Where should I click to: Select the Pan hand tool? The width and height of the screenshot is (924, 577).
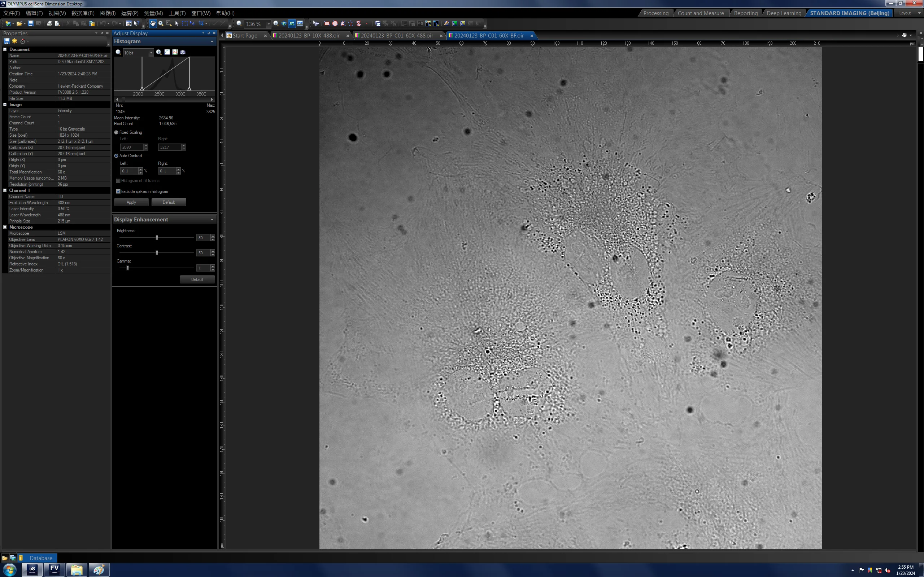(153, 24)
